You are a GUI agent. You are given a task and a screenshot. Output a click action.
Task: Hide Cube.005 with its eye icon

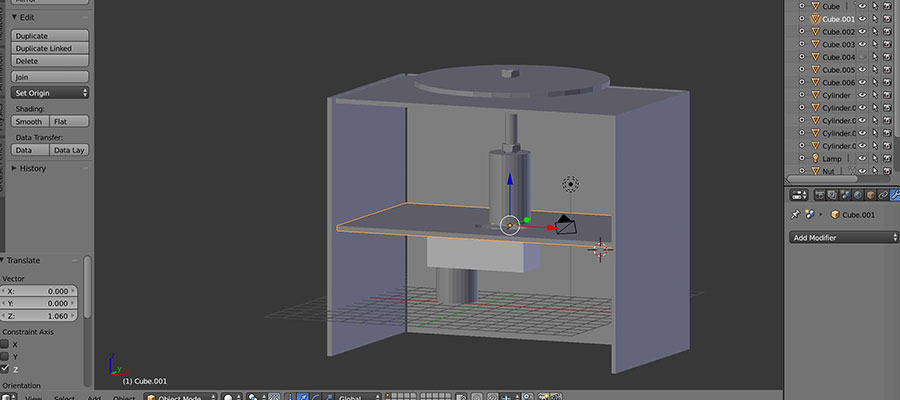[x=862, y=69]
